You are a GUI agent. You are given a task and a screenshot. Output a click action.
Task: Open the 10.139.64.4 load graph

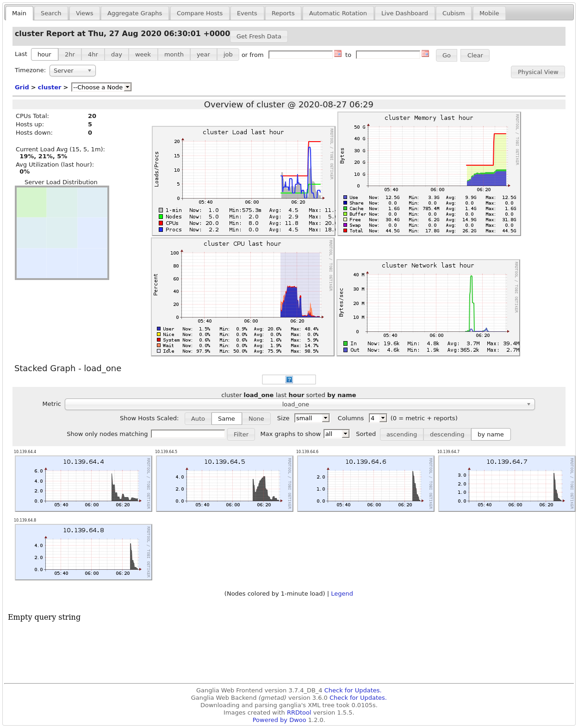pos(84,484)
